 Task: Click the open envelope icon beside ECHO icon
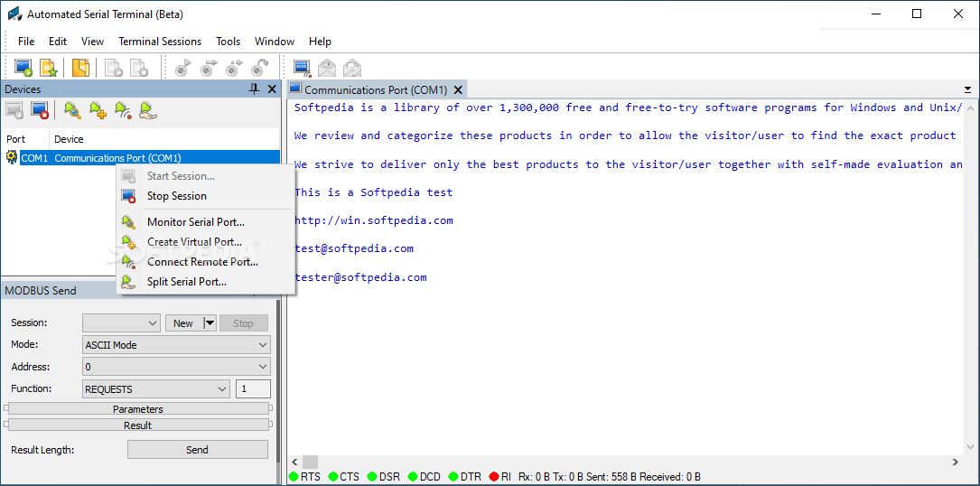tap(328, 67)
